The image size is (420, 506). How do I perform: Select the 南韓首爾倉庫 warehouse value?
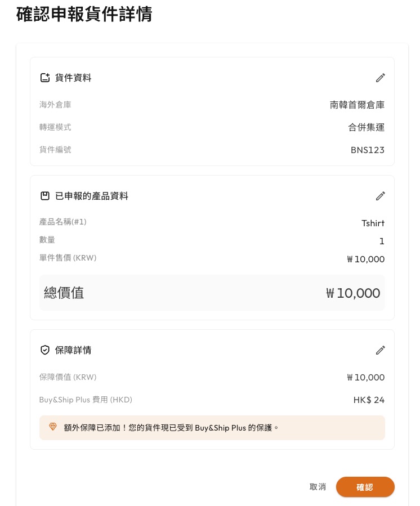click(x=357, y=105)
